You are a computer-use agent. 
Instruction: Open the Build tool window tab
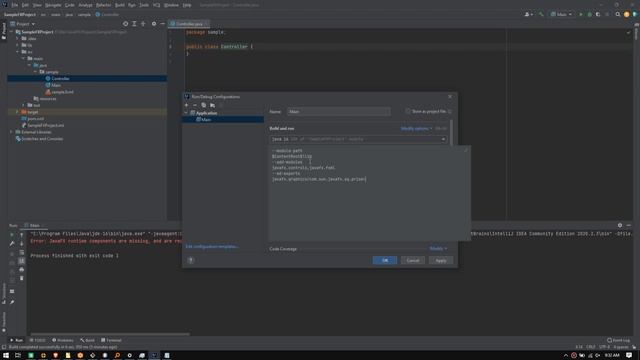(87, 340)
